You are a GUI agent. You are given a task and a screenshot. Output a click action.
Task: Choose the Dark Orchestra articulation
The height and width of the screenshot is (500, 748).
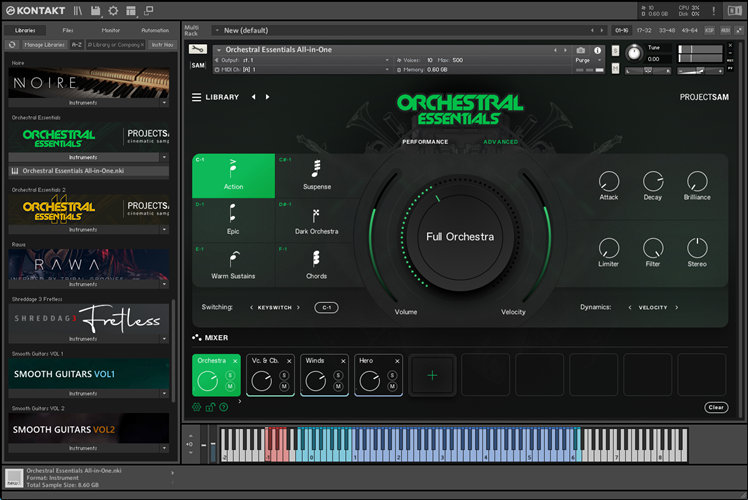[x=317, y=221]
